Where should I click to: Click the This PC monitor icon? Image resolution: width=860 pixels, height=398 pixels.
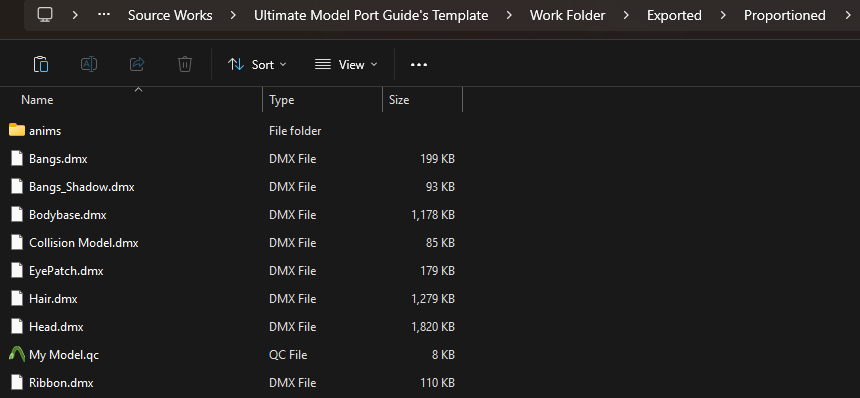45,15
